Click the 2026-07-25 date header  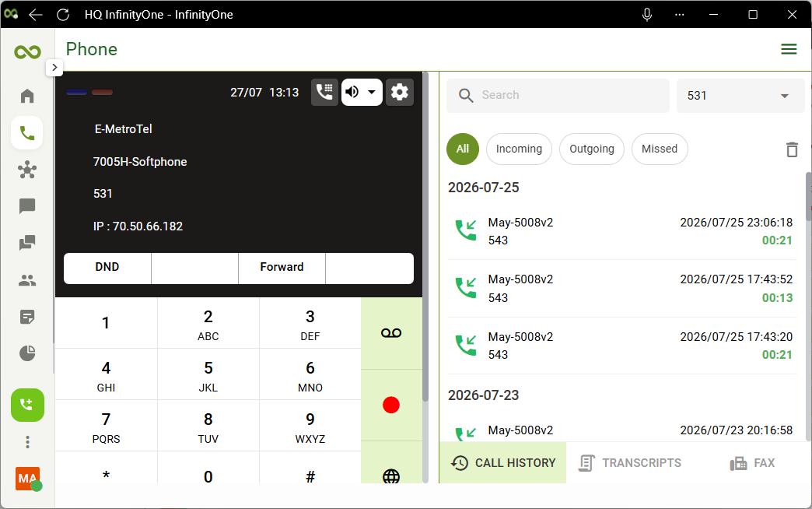(x=483, y=188)
